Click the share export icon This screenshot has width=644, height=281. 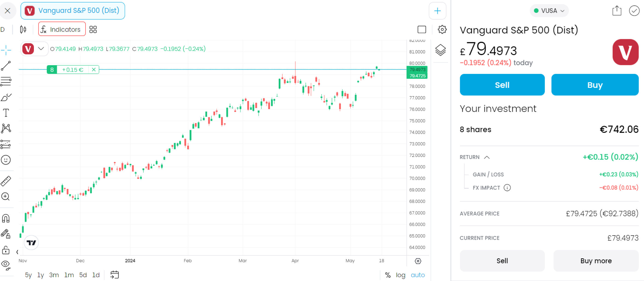(x=617, y=11)
